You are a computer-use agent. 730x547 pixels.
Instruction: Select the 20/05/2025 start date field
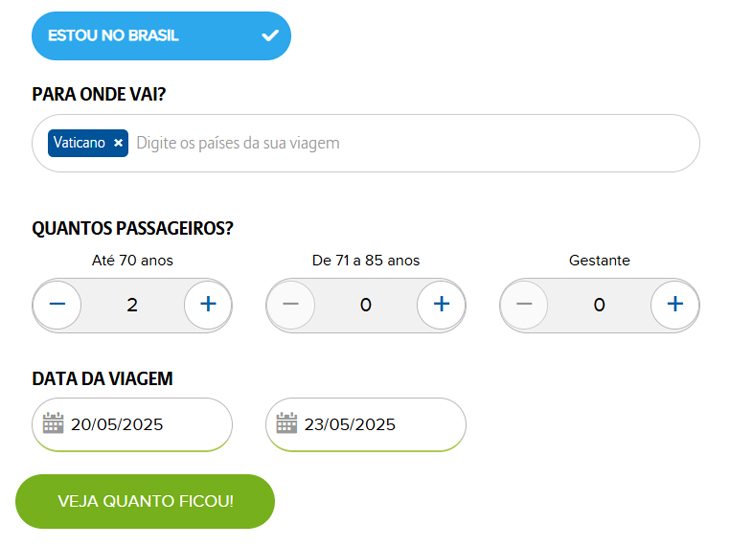point(132,424)
